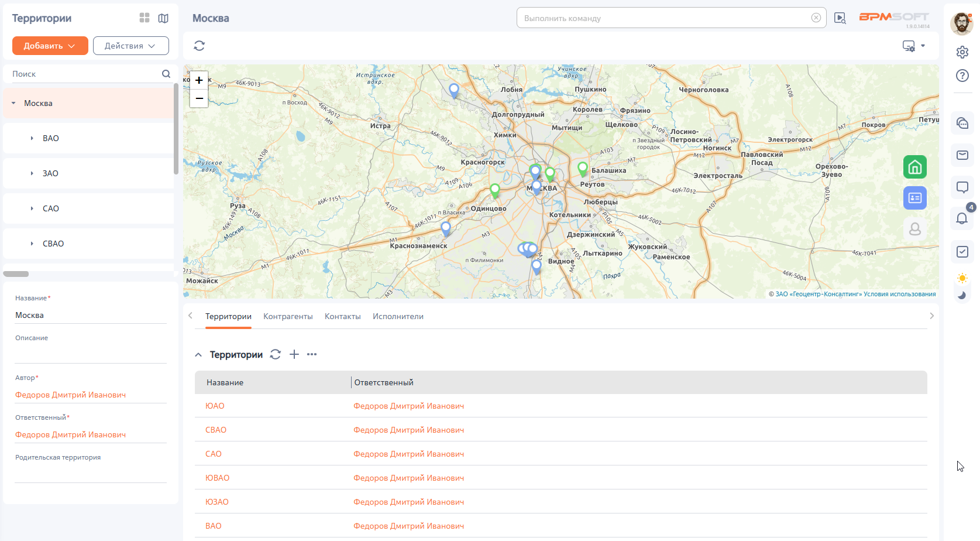The image size is (980, 541).
Task: Zoom out on the map
Action: coord(199,98)
